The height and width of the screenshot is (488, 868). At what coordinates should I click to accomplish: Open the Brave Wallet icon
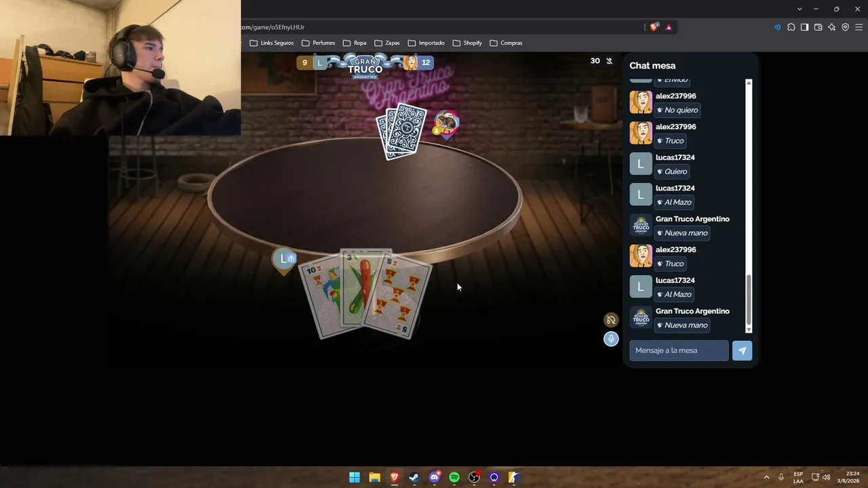tap(818, 27)
